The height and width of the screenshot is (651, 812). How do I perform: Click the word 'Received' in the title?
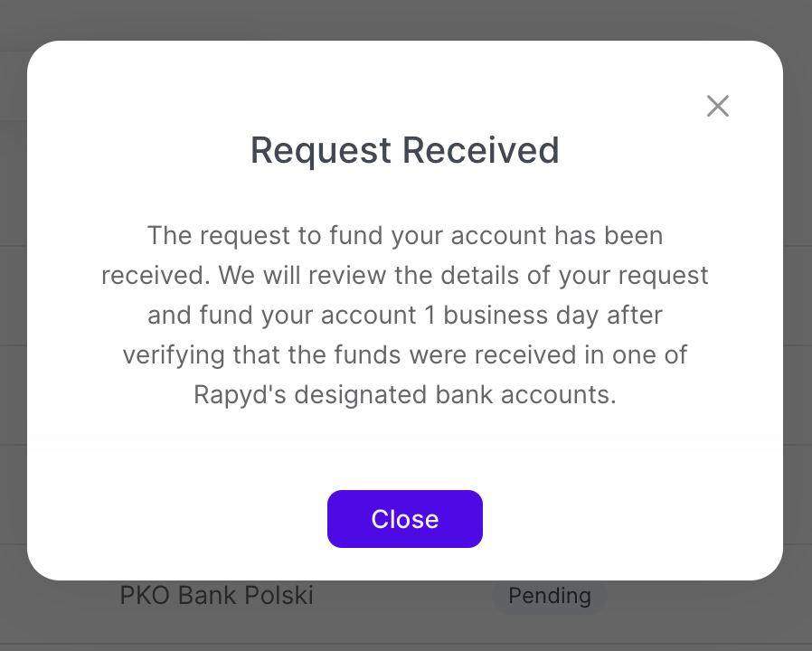pos(482,150)
